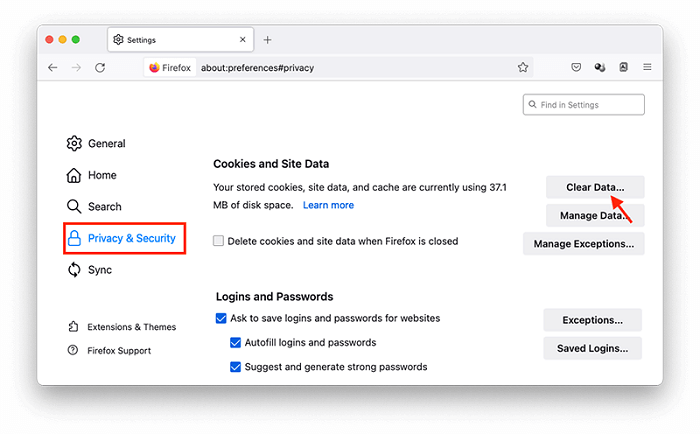
Task: Click the Clear Data button
Action: click(595, 187)
